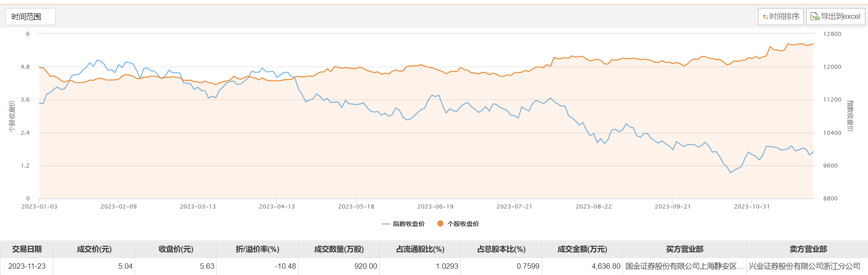Click the 4.8 left axis value
The height and width of the screenshot is (275, 868).
click(25, 67)
